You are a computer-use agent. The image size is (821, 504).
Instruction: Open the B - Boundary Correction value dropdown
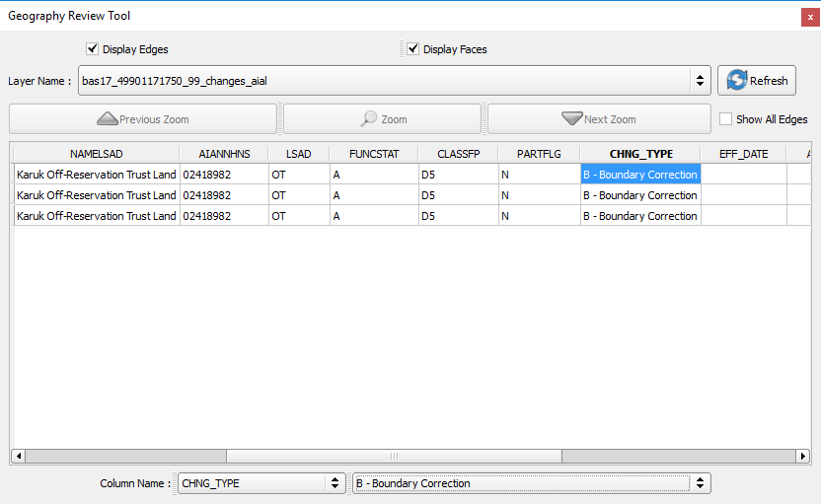532,483
